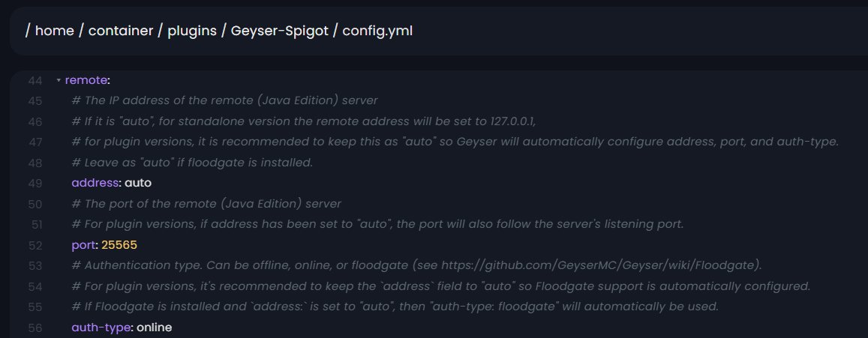Click line number 49 in the gutter

[35, 182]
